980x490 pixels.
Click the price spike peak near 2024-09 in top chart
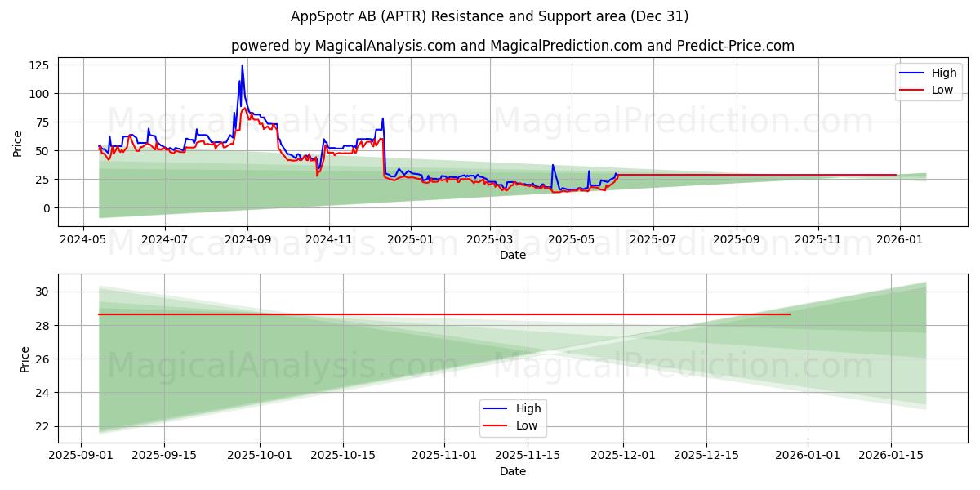tap(242, 65)
